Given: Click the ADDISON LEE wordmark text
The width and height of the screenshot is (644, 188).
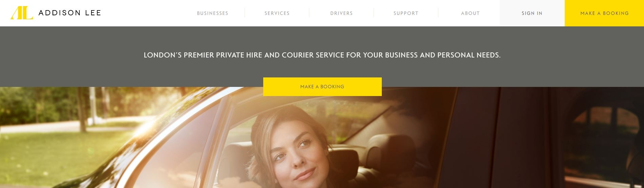Looking at the screenshot, I should click(x=70, y=13).
